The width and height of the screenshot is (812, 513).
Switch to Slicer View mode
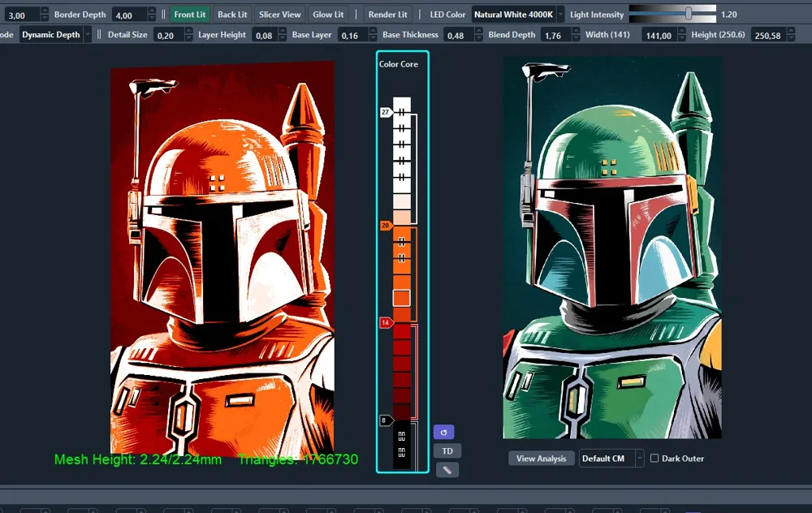279,15
